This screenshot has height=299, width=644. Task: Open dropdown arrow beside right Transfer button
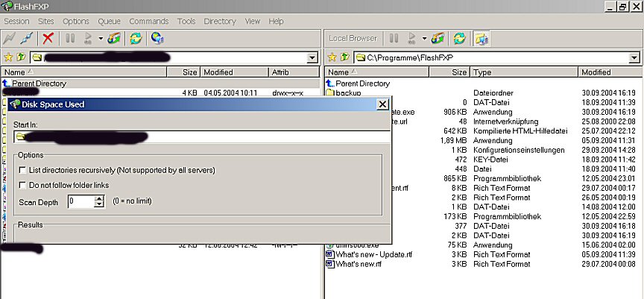click(424, 38)
